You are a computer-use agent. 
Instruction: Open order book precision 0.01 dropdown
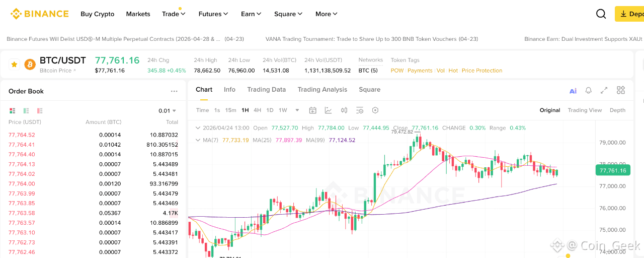pos(167,111)
